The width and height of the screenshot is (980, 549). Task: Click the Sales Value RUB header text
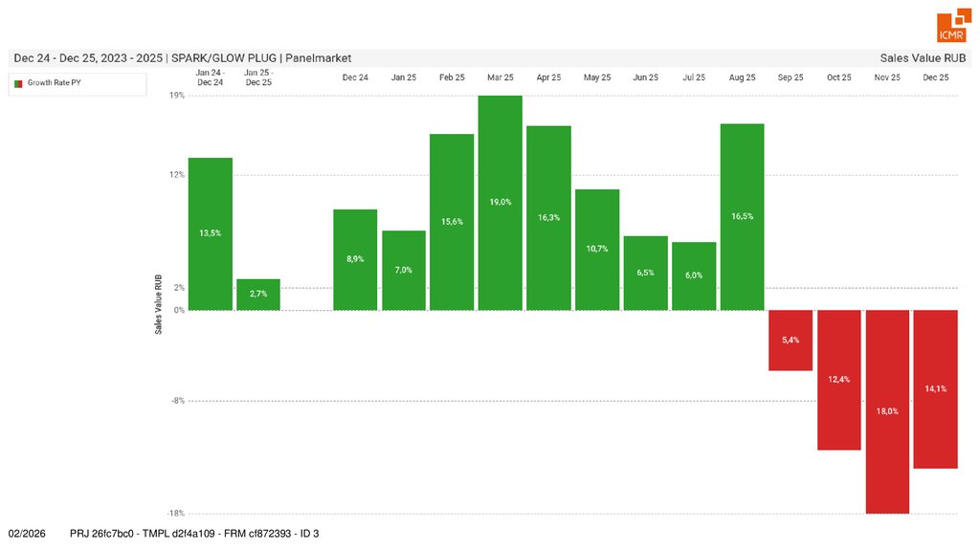(x=922, y=58)
